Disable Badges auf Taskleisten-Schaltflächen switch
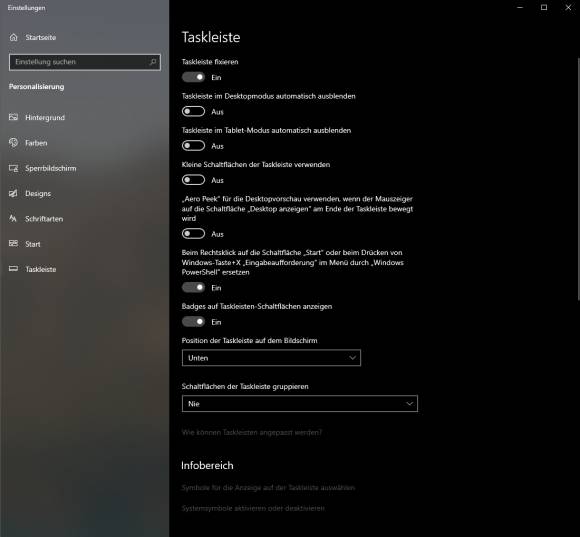580x537 pixels. [x=193, y=322]
